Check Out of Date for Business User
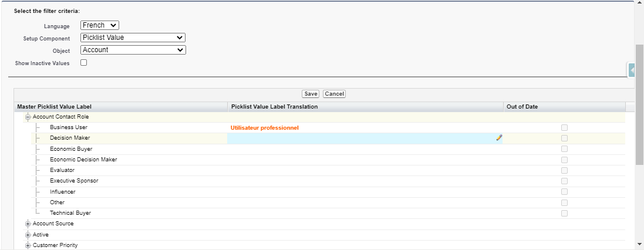 564,127
